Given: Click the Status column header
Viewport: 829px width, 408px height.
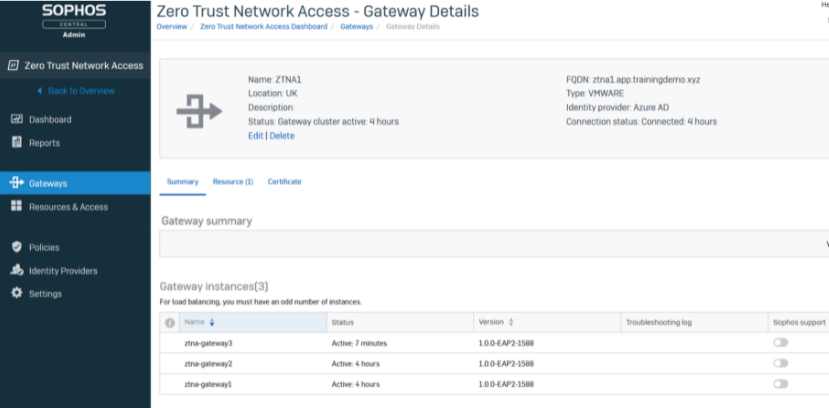Looking at the screenshot, I should [x=400, y=322].
